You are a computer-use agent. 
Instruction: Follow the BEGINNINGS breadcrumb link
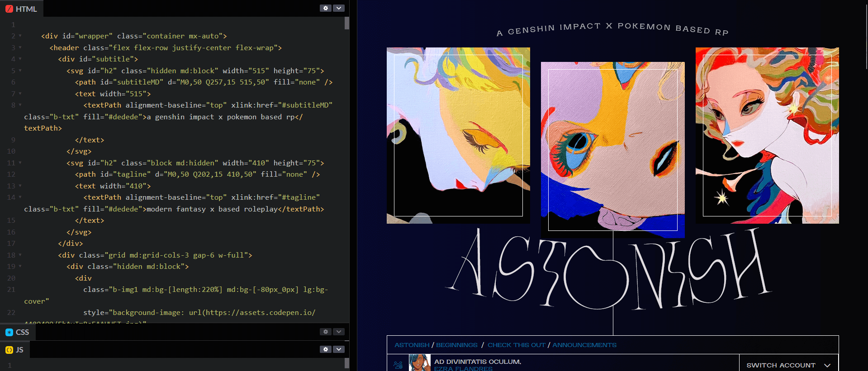pos(457,345)
